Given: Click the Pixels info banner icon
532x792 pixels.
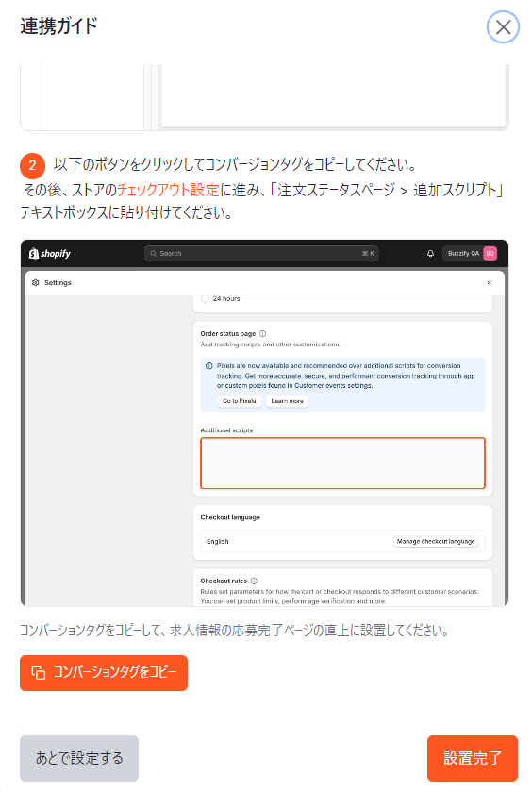Looking at the screenshot, I should pyautogui.click(x=209, y=366).
